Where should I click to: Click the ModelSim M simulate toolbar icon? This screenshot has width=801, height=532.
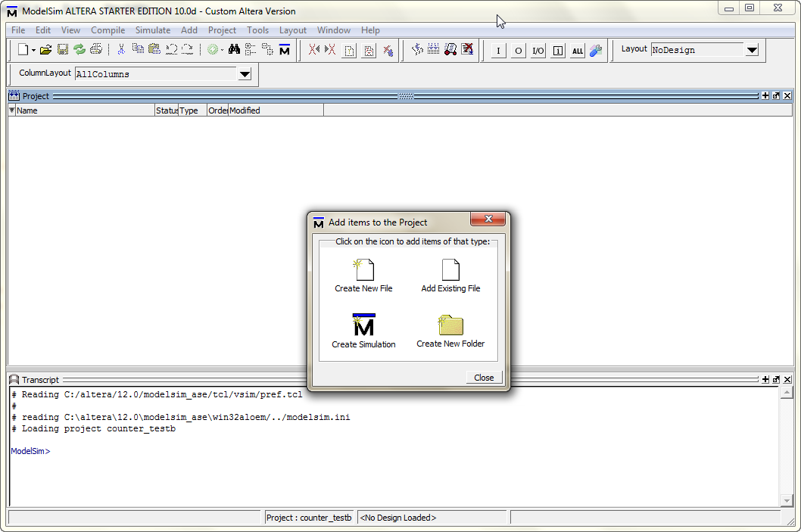coord(285,49)
